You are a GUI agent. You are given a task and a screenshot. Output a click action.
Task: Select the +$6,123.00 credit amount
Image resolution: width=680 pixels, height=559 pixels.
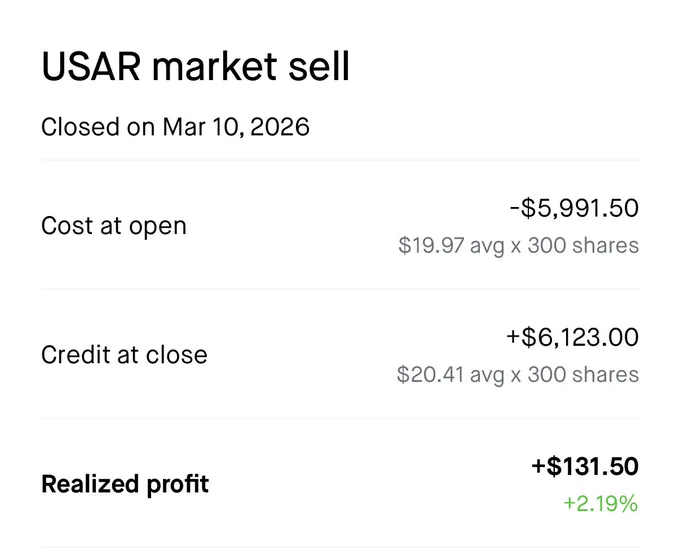click(572, 337)
